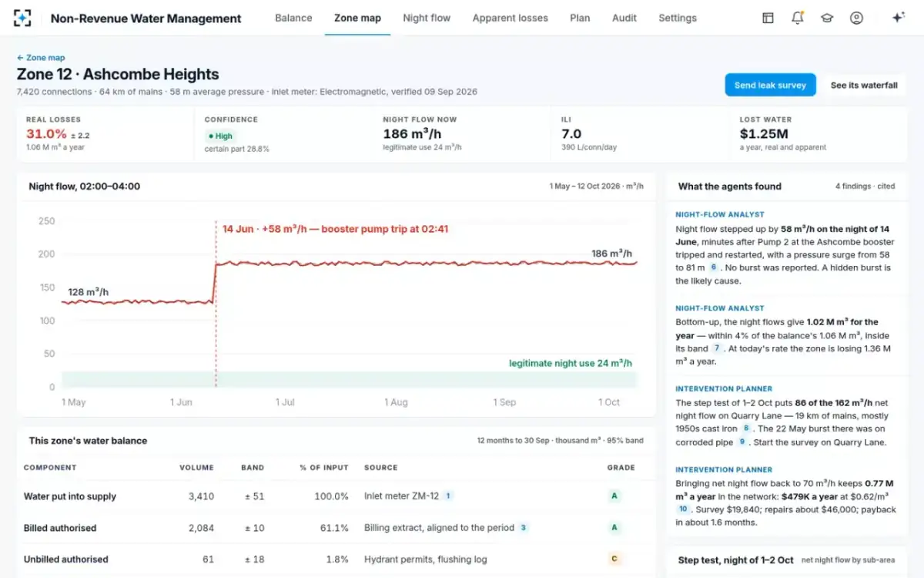The height and width of the screenshot is (578, 924).
Task: Open citation 8 after '1950s cast iron'
Action: (746, 428)
